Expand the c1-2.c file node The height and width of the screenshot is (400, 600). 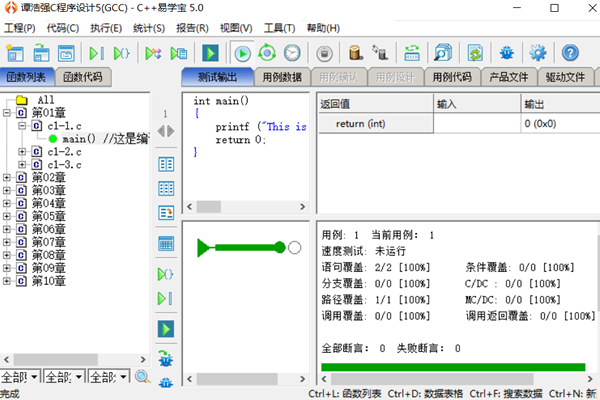click(x=22, y=152)
